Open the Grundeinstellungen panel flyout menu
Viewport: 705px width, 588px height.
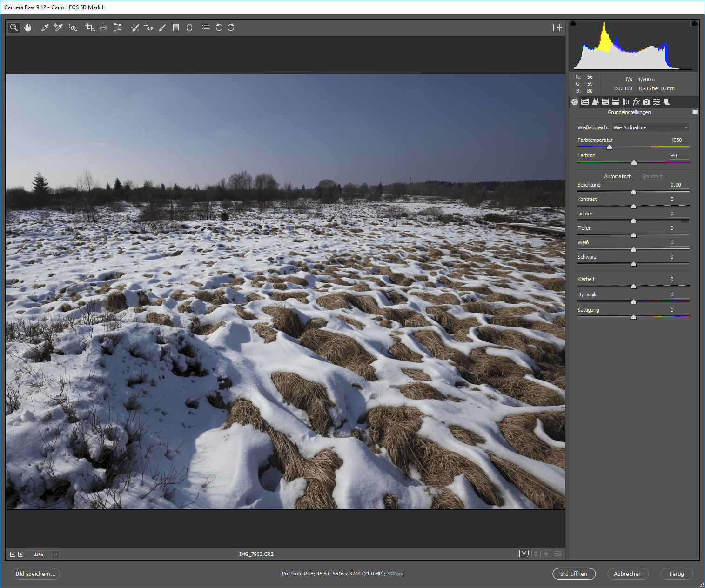pyautogui.click(x=695, y=112)
